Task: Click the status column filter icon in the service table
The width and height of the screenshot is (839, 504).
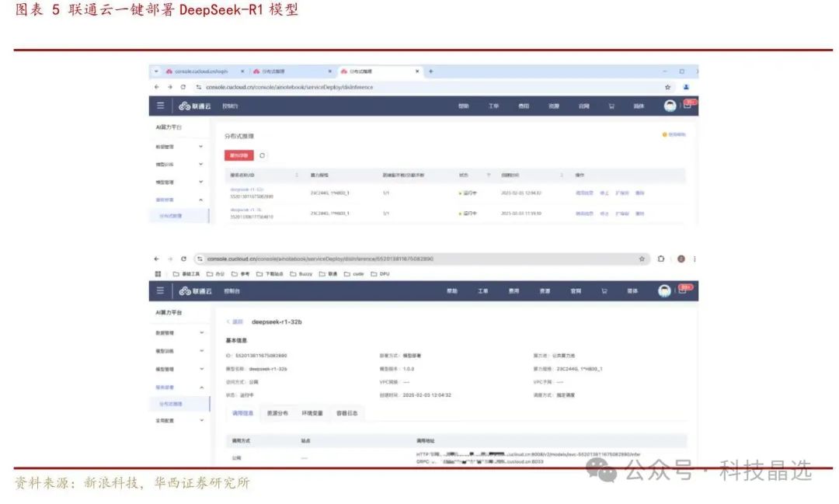Action: pyautogui.click(x=489, y=176)
